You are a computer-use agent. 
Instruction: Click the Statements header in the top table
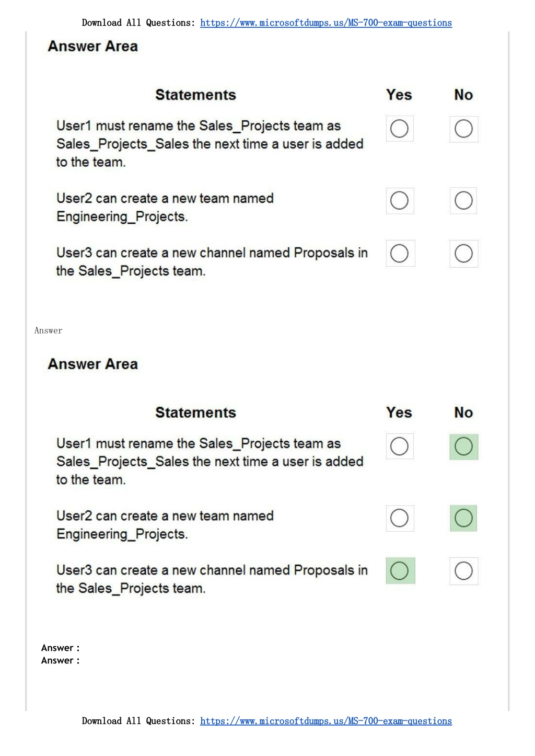point(196,95)
